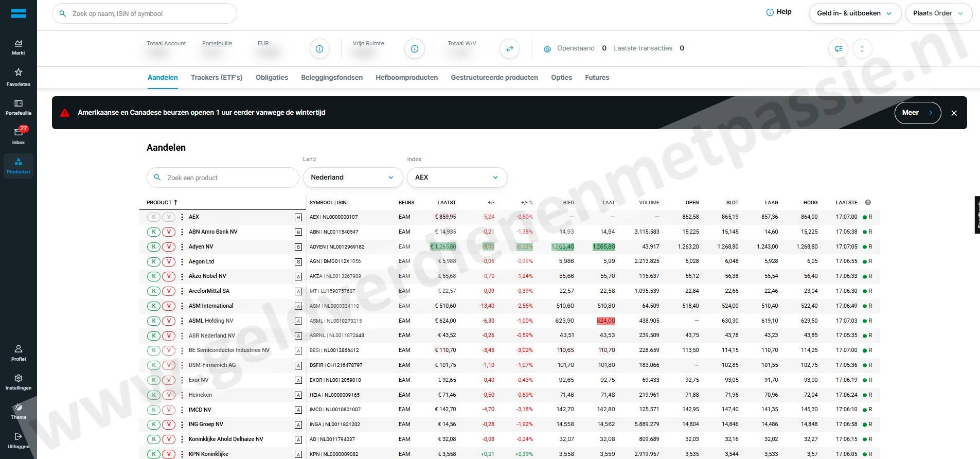Screen dimensions: 980x459
Task: Open the Inbox with 27 notifications
Action: tap(19, 135)
